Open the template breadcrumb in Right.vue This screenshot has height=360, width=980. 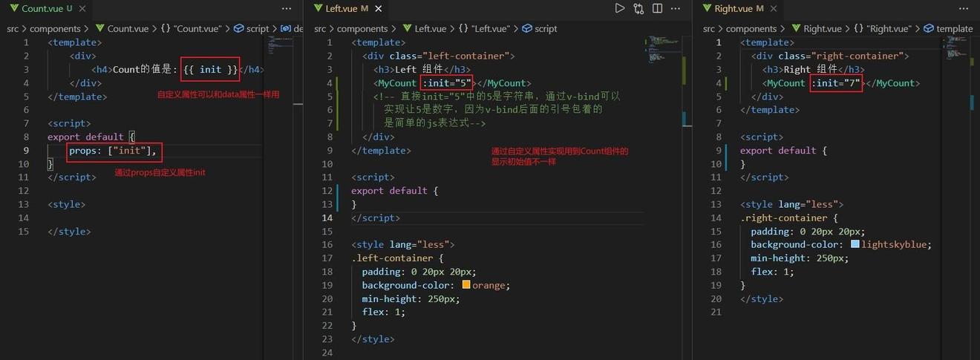point(954,28)
